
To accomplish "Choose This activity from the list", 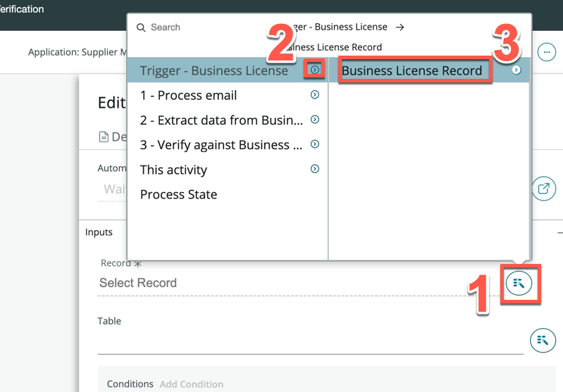I will 173,170.
